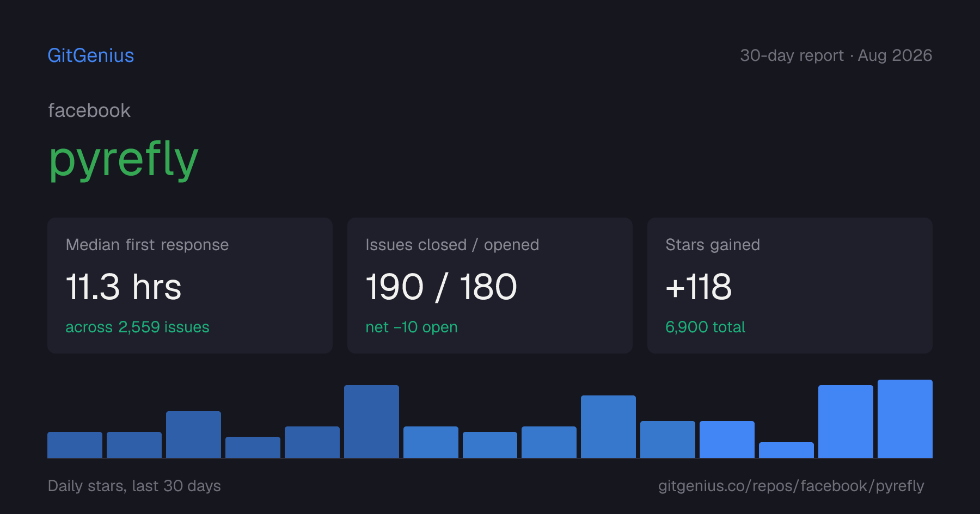The height and width of the screenshot is (514, 980).
Task: Open the gitgenius.co/repos/facebook/pyrefly URL
Action: click(x=791, y=486)
